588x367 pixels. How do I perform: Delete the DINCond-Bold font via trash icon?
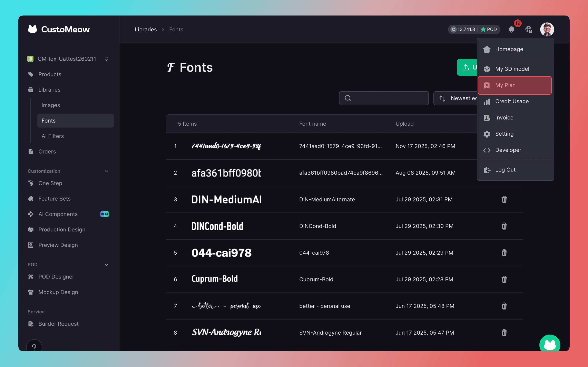coord(504,226)
